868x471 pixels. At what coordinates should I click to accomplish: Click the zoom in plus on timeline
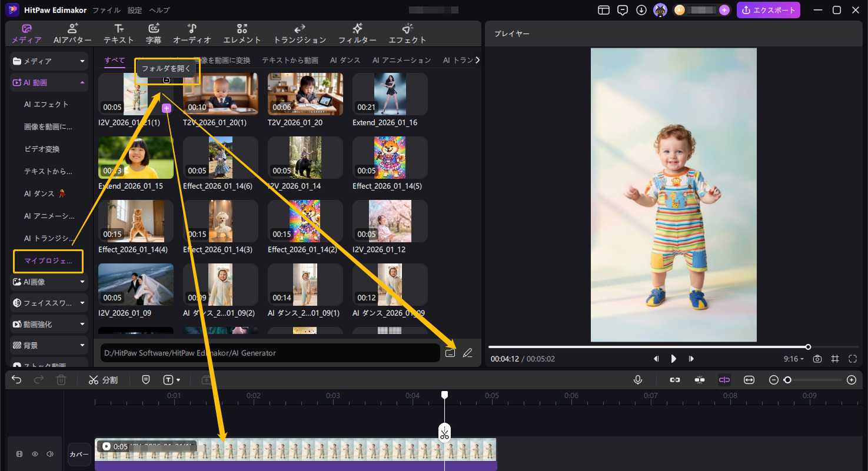(851, 380)
